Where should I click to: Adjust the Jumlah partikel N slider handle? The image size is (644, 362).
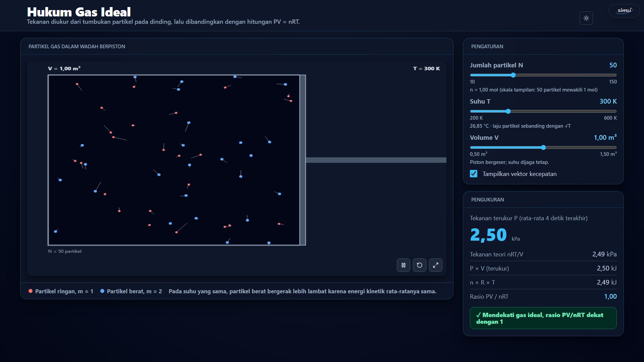[513, 75]
